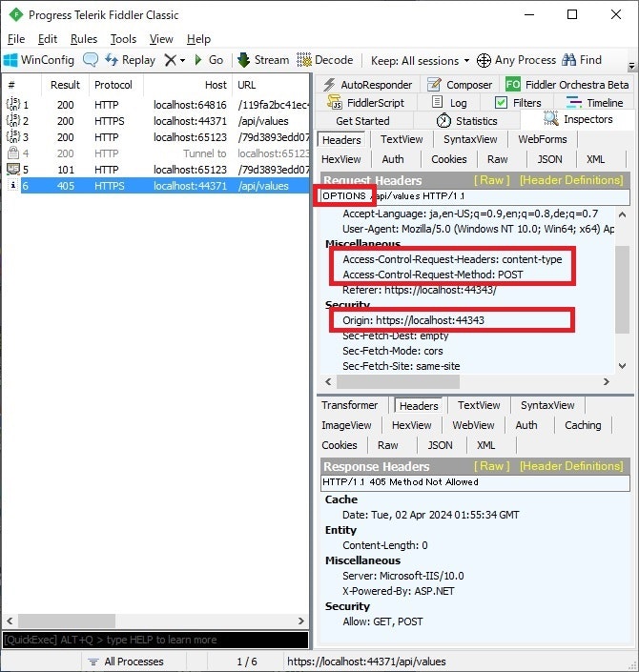The width and height of the screenshot is (639, 672).
Task: Click session list scroll-right arrow
Action: 301,621
